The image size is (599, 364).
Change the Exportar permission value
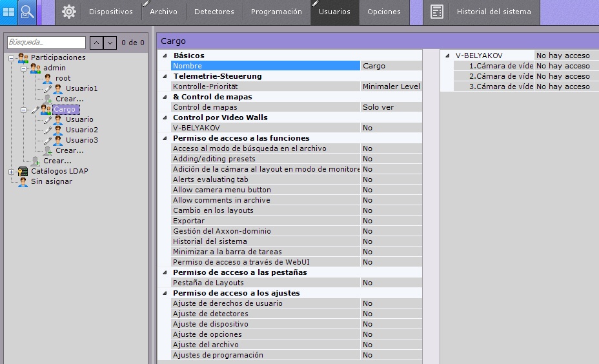coord(391,221)
